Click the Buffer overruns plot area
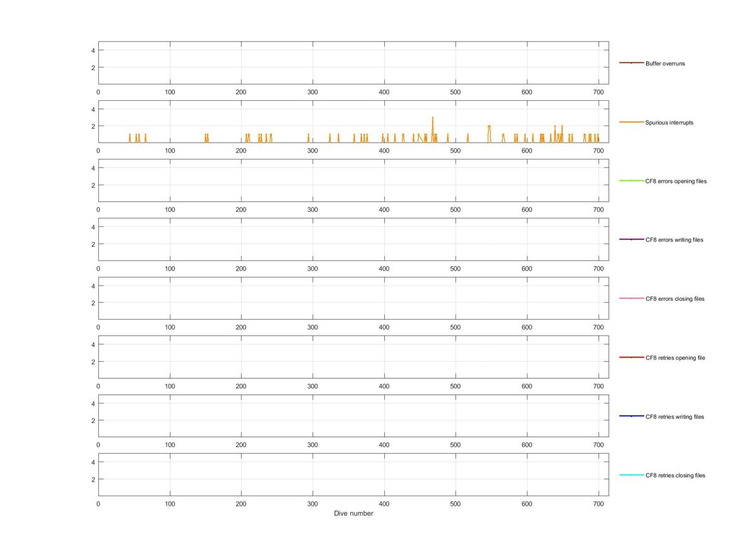Screen dimensions: 756x558 click(353, 63)
